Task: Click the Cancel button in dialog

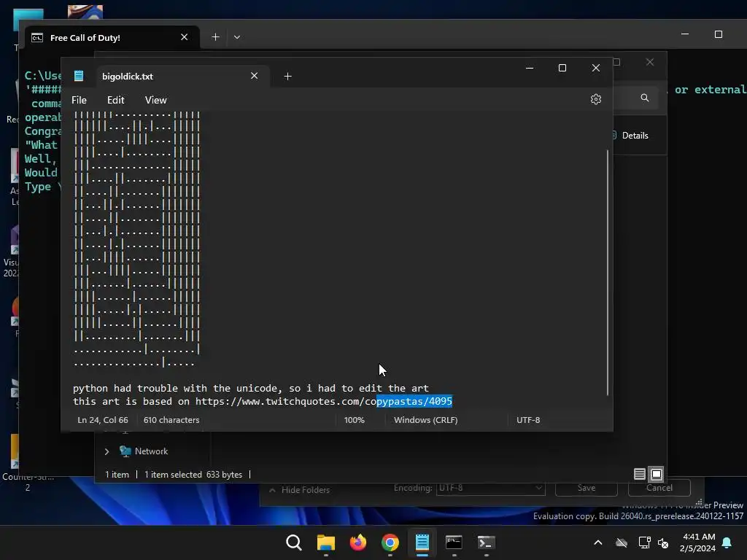Action: (659, 488)
